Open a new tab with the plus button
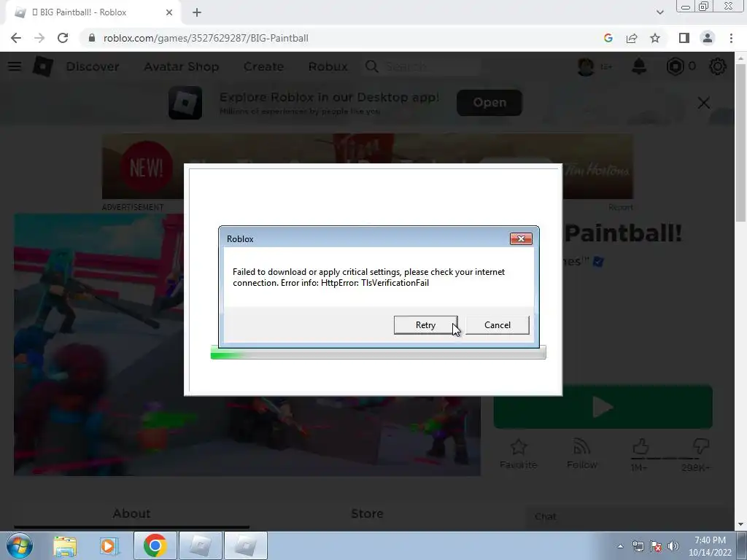The height and width of the screenshot is (560, 747). (x=197, y=12)
